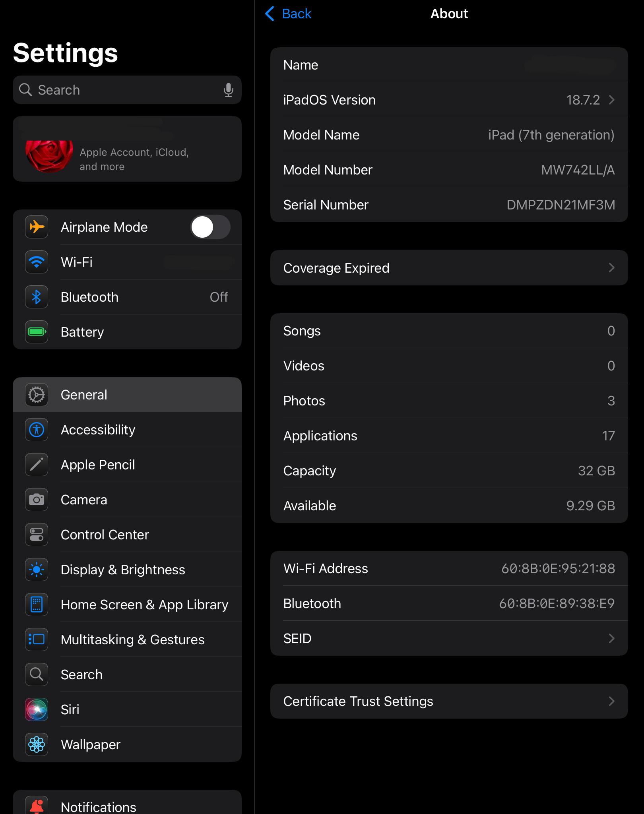
Task: Open Coverage Expired chevron
Action: click(x=612, y=268)
